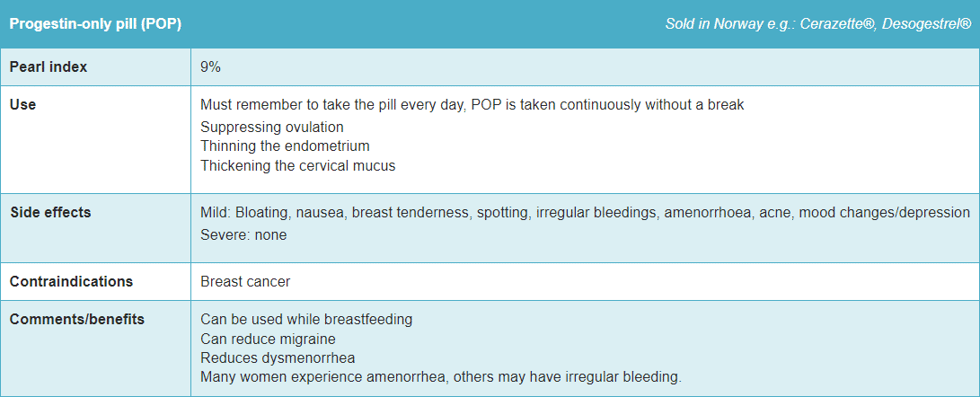Select the "Side effects" row label
Screen dimensions: 980x397
(50, 213)
